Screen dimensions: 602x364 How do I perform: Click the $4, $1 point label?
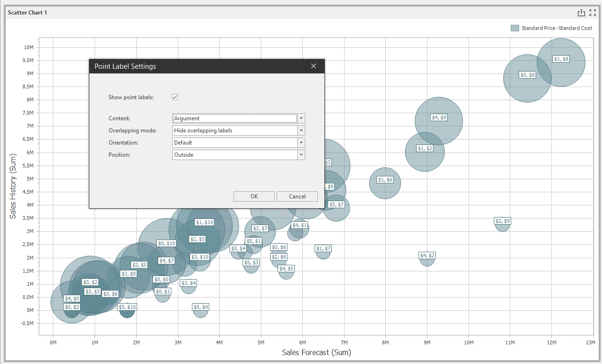tap(300, 225)
